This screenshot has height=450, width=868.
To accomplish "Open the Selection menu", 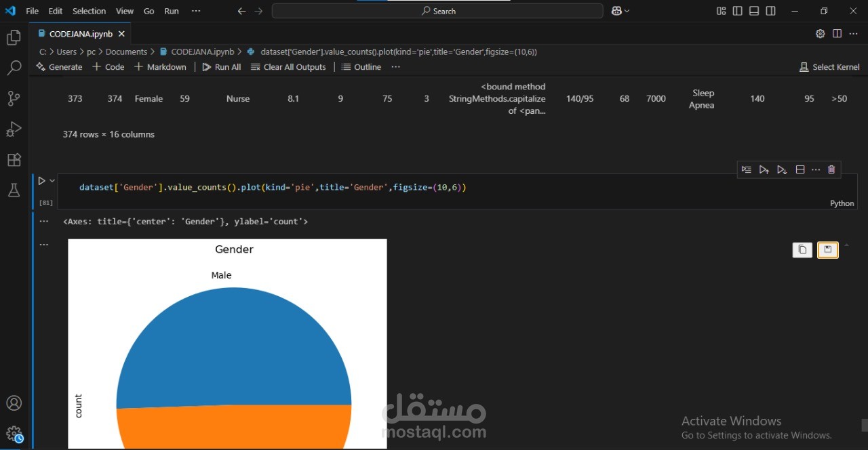I will pos(89,11).
